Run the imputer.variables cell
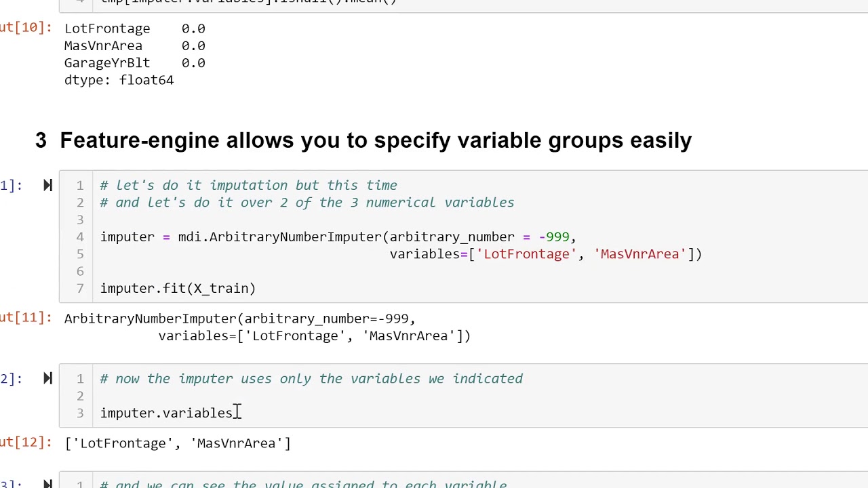Image resolution: width=868 pixels, height=488 pixels. 48,378
